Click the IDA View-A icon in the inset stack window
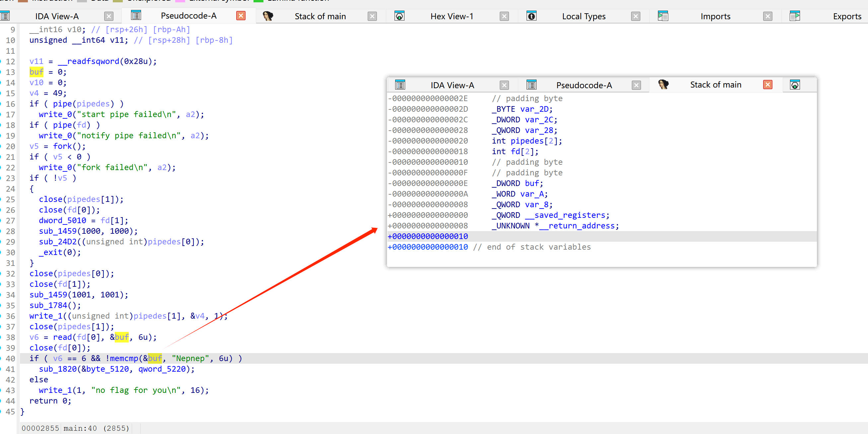 coord(400,85)
